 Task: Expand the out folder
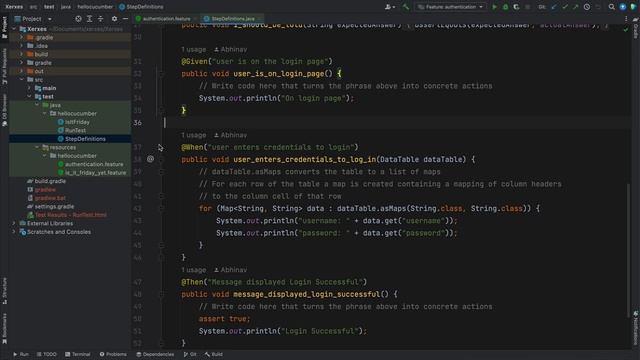tap(22, 71)
